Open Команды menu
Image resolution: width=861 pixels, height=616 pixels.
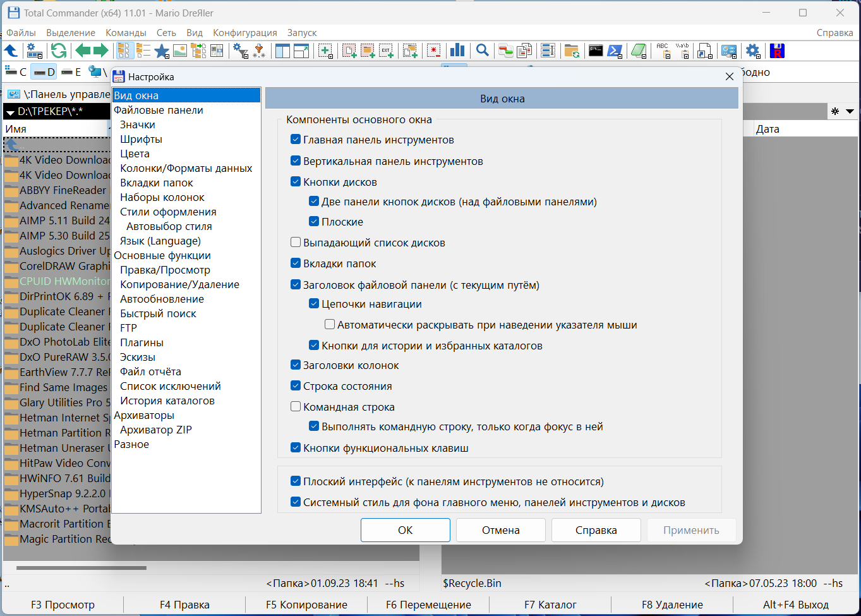pyautogui.click(x=126, y=33)
